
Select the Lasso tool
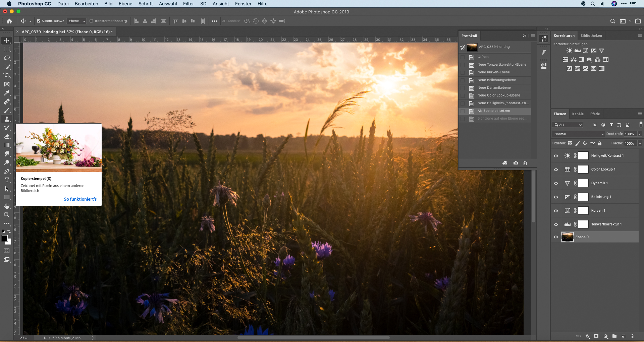[7, 58]
